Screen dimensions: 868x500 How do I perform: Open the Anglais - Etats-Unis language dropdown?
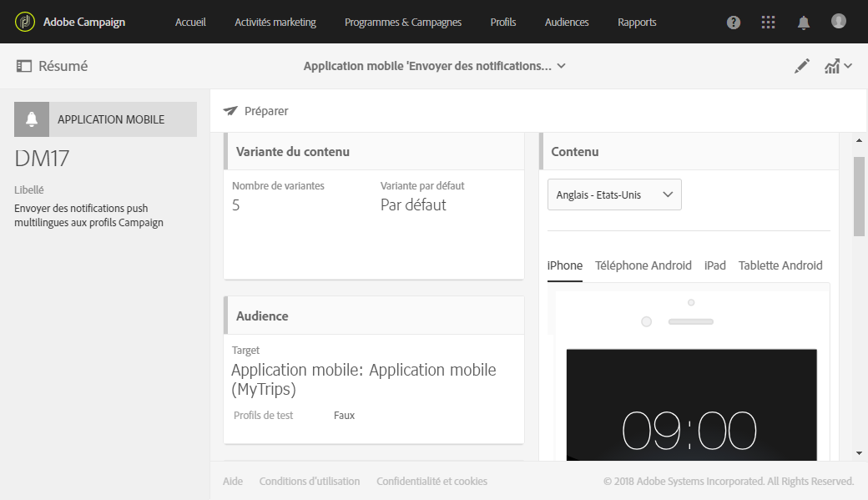coord(614,194)
